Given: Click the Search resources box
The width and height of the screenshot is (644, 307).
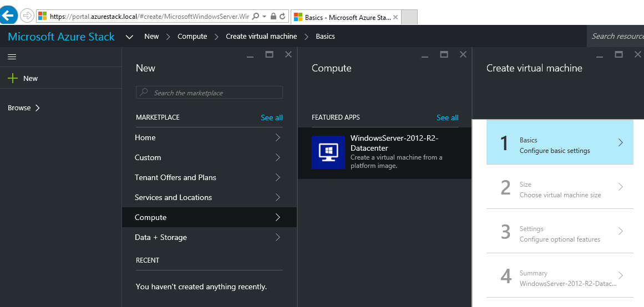Looking at the screenshot, I should (615, 36).
